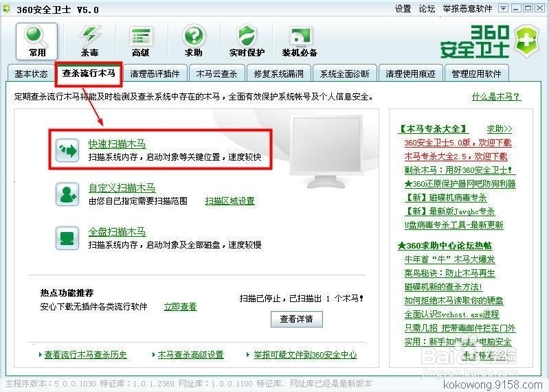549x392 pixels.
Task: Open 论坛 in the title bar
Action: pyautogui.click(x=427, y=8)
